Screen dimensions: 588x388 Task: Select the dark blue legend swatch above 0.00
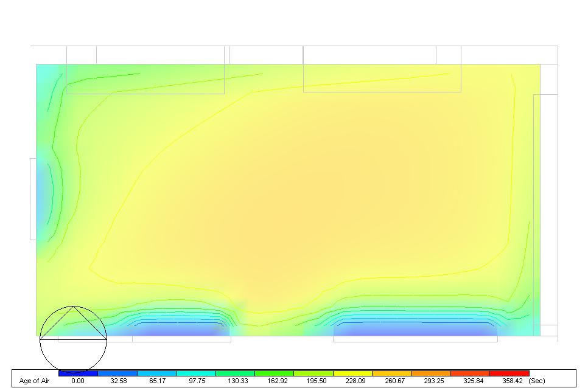[78, 373]
